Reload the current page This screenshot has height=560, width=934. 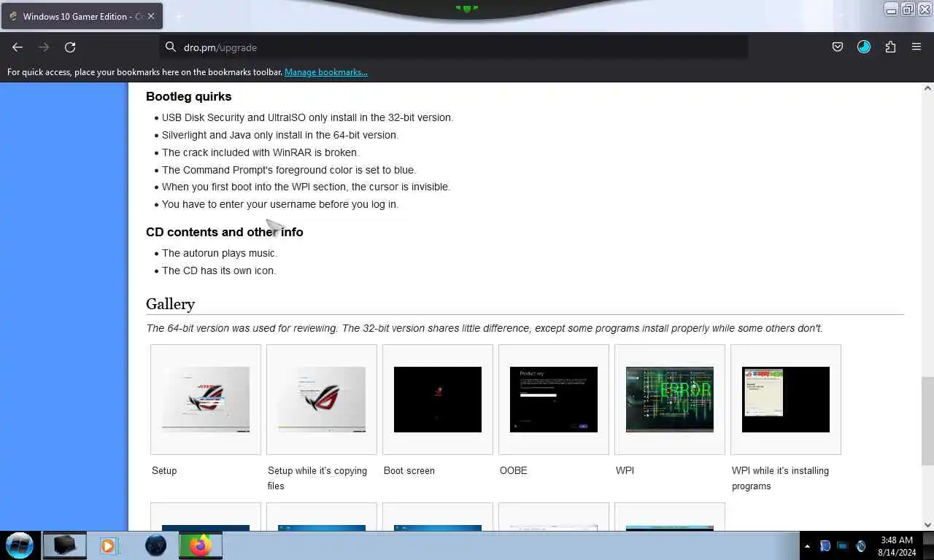point(70,47)
